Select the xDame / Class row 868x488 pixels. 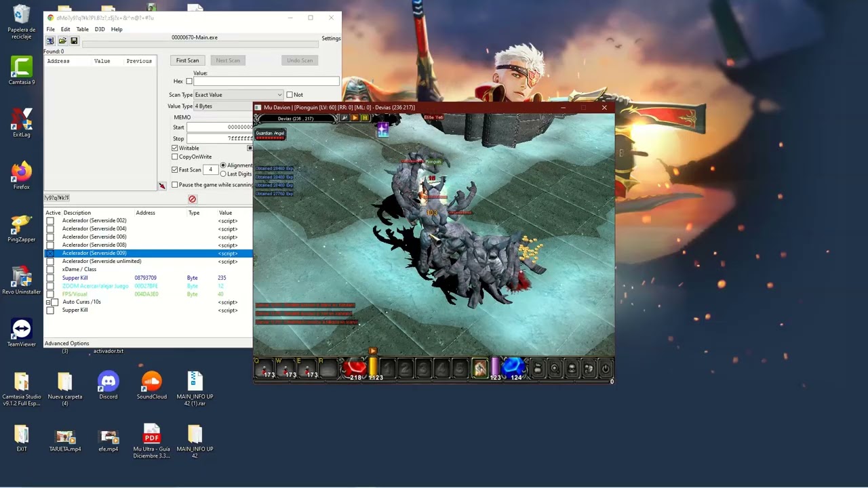point(149,270)
